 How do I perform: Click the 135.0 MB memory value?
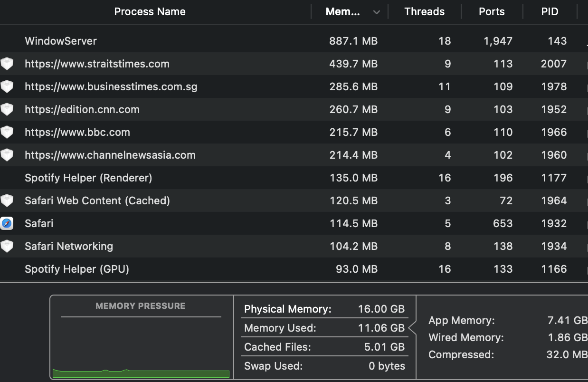[353, 178]
